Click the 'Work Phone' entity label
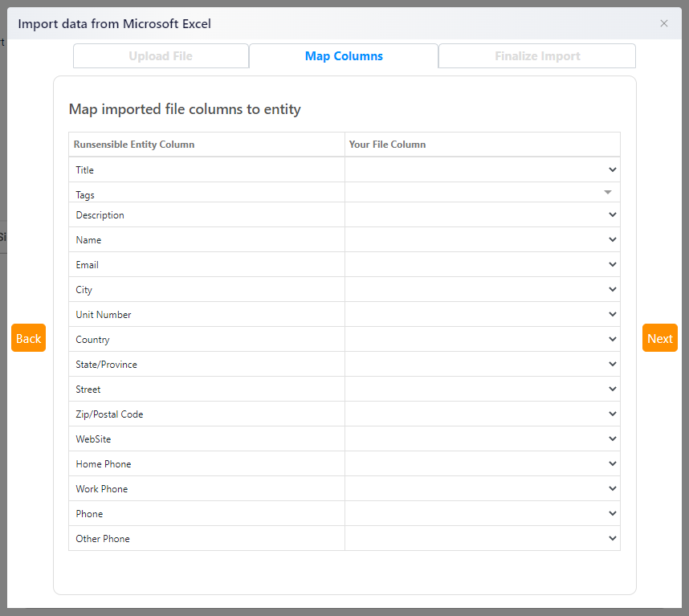The width and height of the screenshot is (689, 616). coord(101,489)
